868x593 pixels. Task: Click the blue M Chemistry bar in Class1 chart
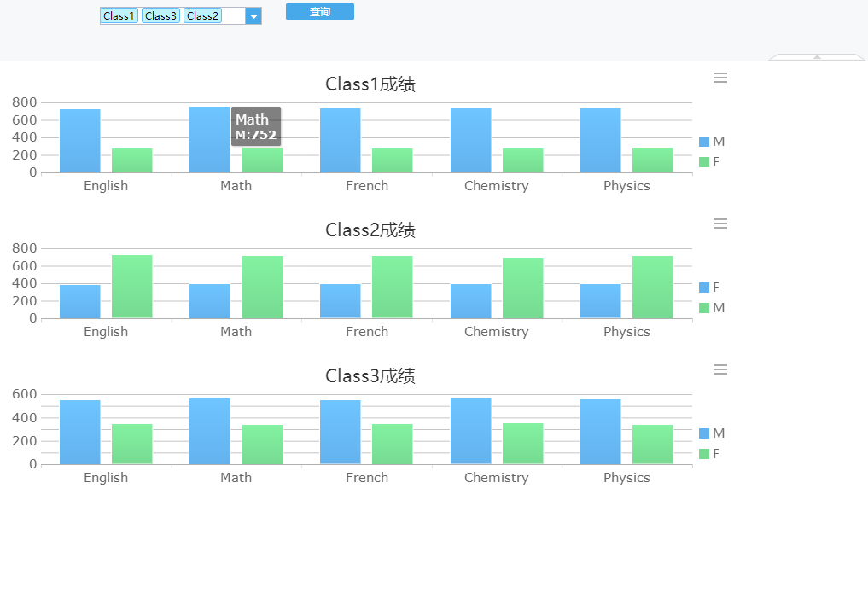(471, 141)
